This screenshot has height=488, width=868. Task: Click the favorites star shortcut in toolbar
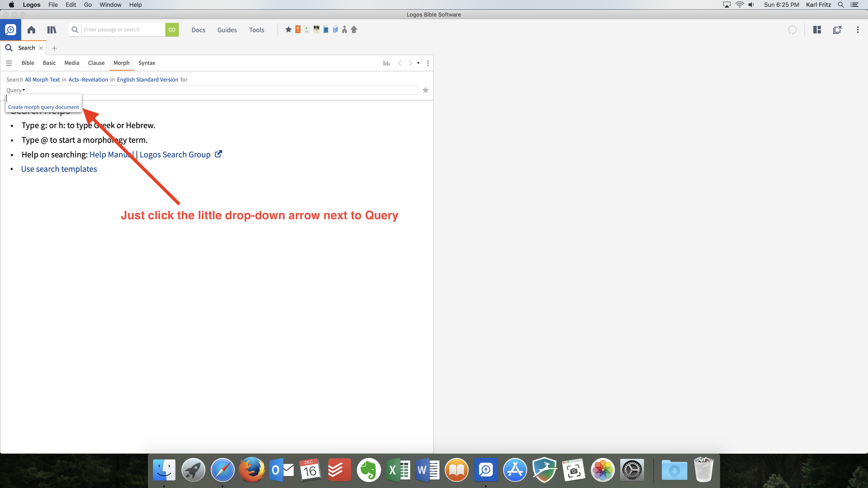pos(288,29)
